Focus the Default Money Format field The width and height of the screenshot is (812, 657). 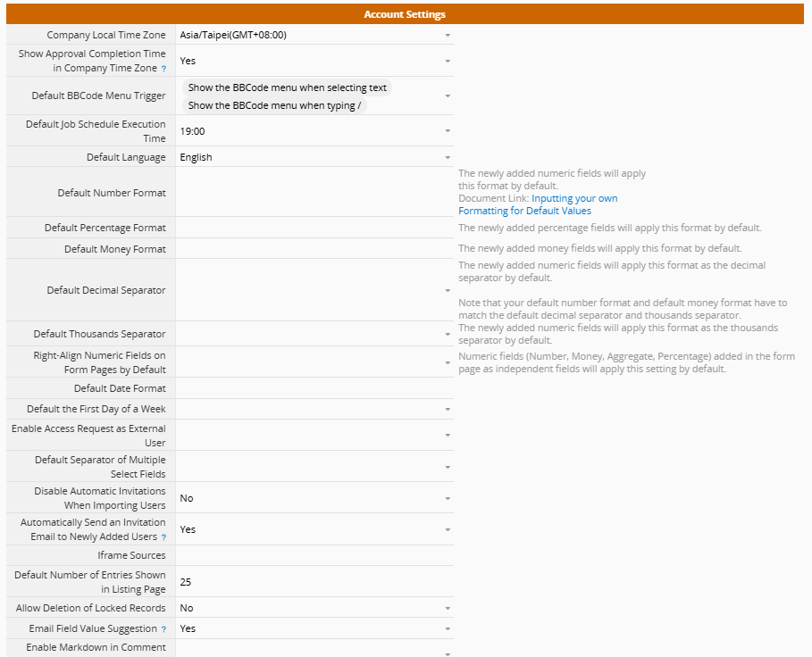(313, 249)
